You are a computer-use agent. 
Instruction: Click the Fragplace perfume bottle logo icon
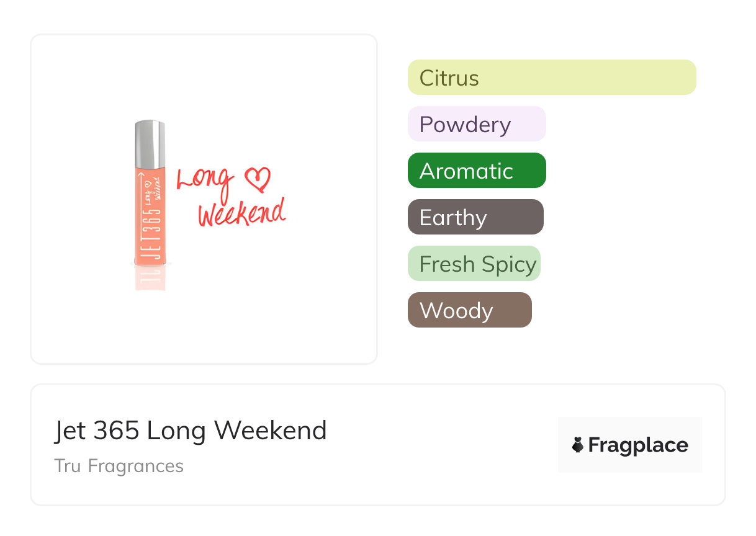tap(578, 445)
